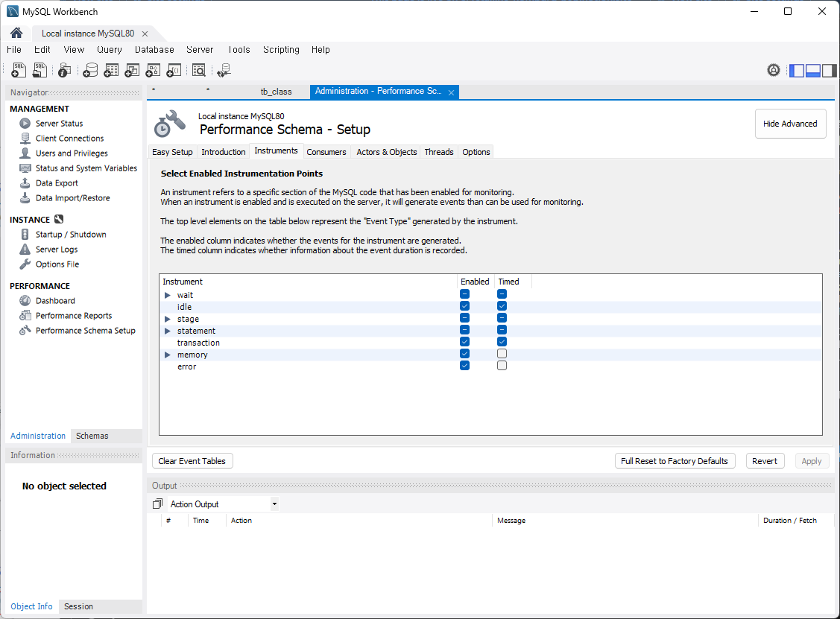Switch to the tb_class editor tab

[276, 92]
